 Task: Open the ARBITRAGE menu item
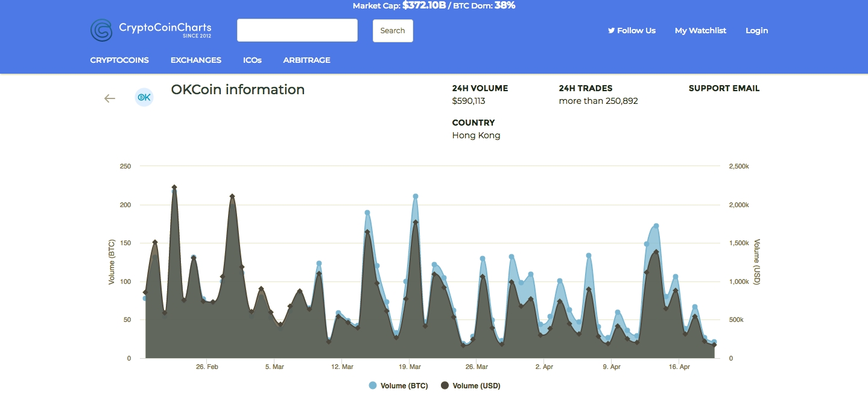307,60
